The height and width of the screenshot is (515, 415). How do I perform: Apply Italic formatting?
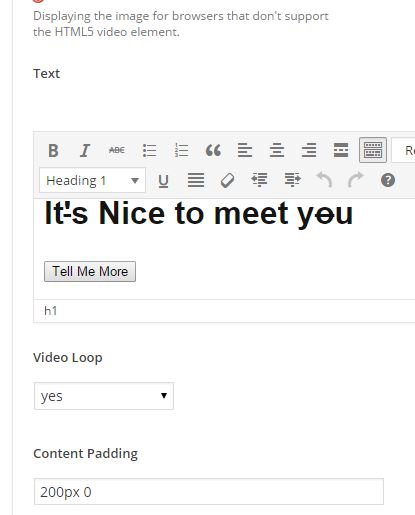[85, 150]
